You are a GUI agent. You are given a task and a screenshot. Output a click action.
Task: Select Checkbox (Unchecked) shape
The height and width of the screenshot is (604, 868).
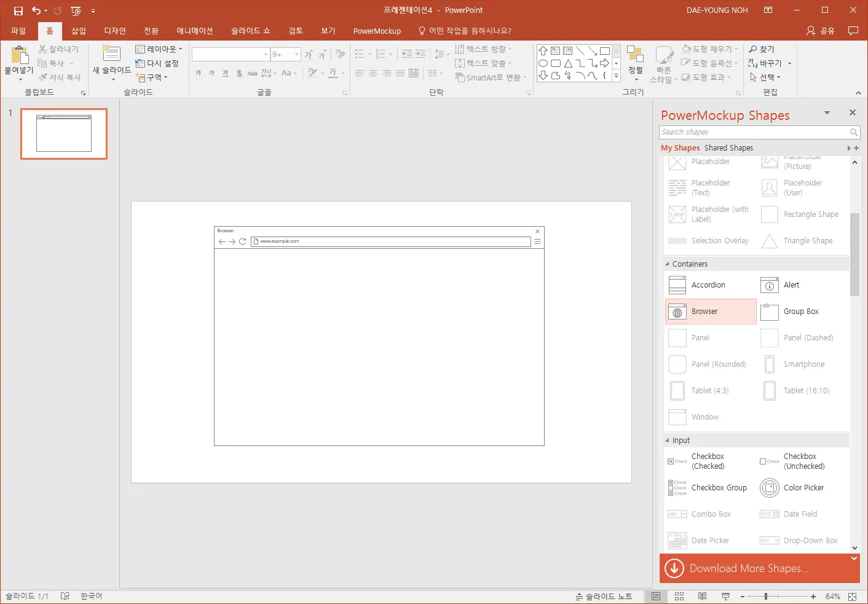803,461
